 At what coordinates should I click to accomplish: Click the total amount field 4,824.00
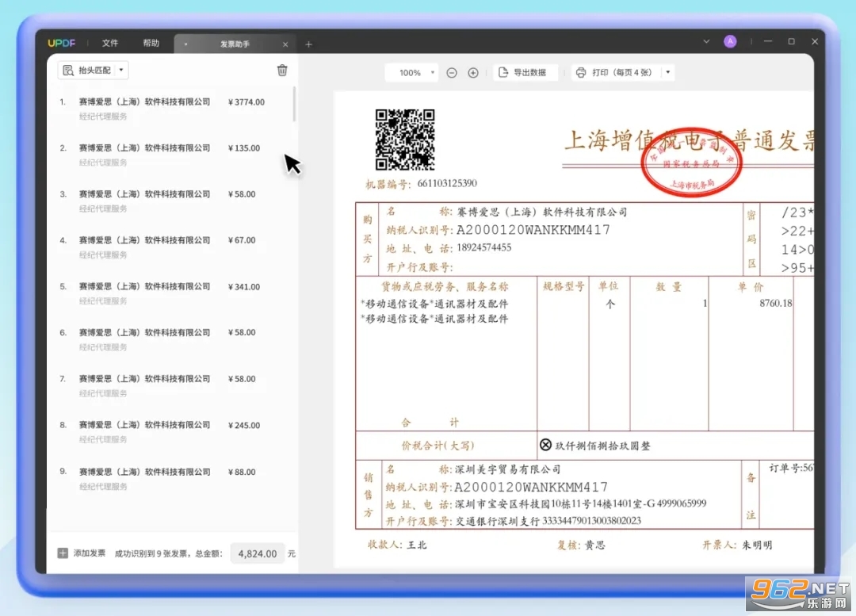[257, 553]
